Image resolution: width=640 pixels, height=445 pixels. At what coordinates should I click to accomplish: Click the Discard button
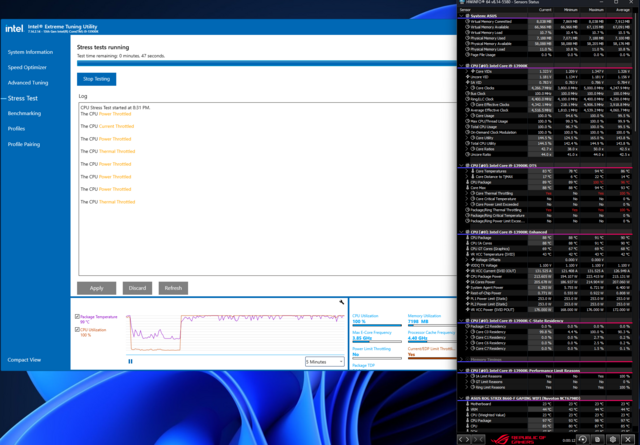coord(137,288)
